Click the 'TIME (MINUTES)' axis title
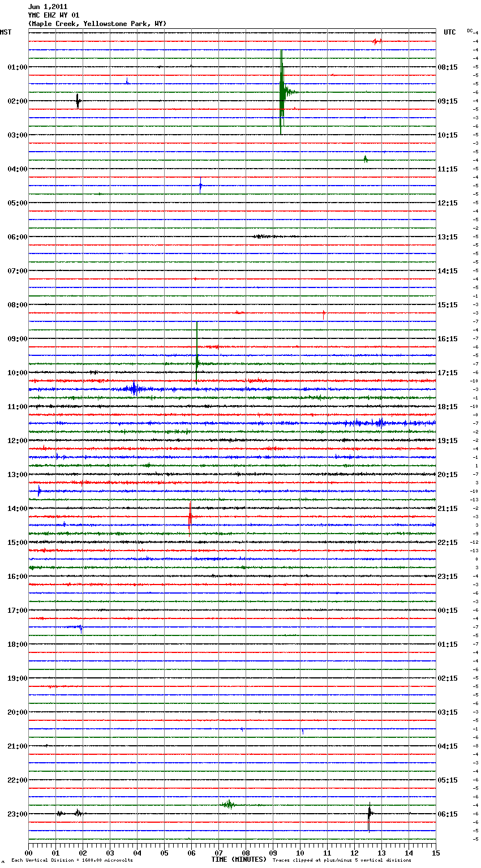481x868 pixels. [x=239, y=860]
